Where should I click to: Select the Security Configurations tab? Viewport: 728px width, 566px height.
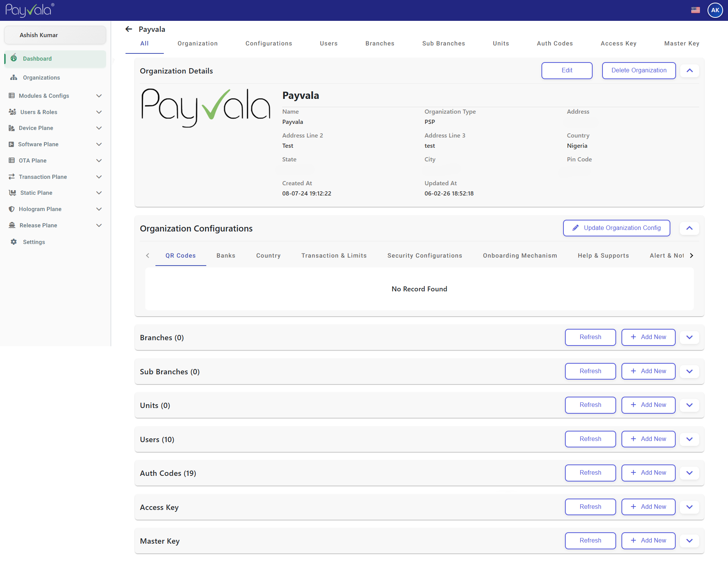pyautogui.click(x=425, y=256)
